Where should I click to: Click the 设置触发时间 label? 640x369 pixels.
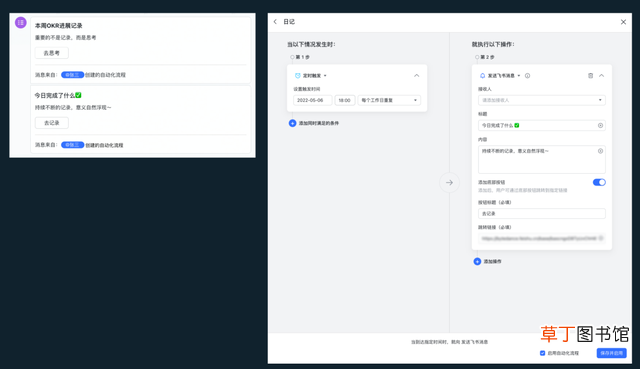point(307,89)
